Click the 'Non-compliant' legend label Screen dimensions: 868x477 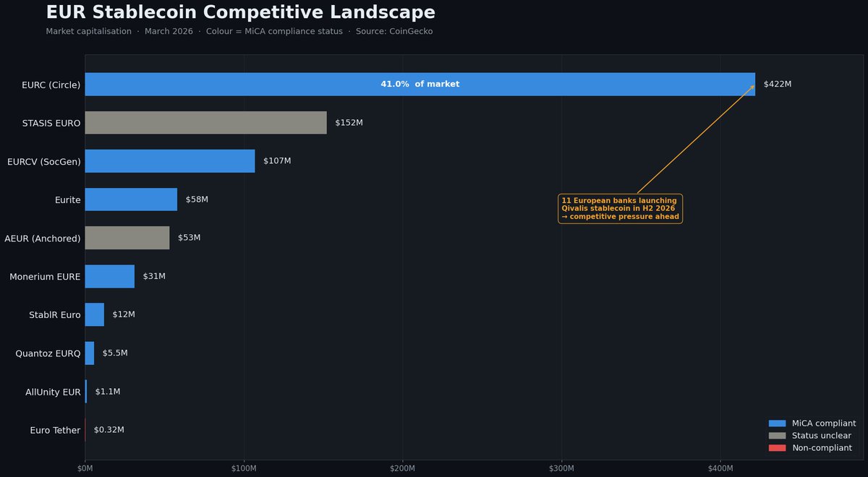[822, 448]
